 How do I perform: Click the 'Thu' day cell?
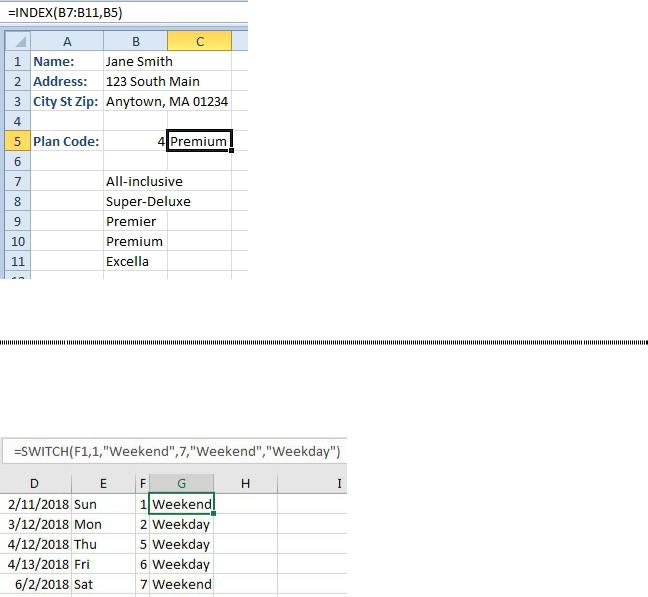(103, 544)
